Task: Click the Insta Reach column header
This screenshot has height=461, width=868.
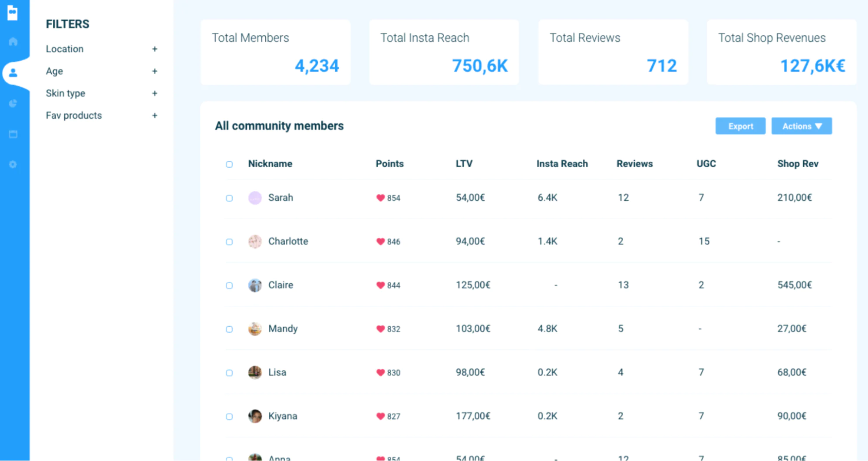Action: pyautogui.click(x=562, y=164)
